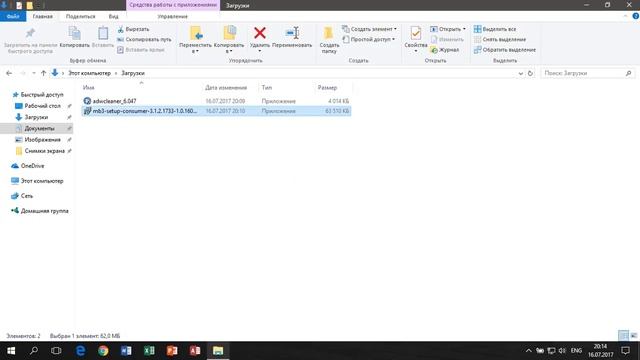Switch to the Home (Главная) tab
640x360 pixels.
click(42, 16)
